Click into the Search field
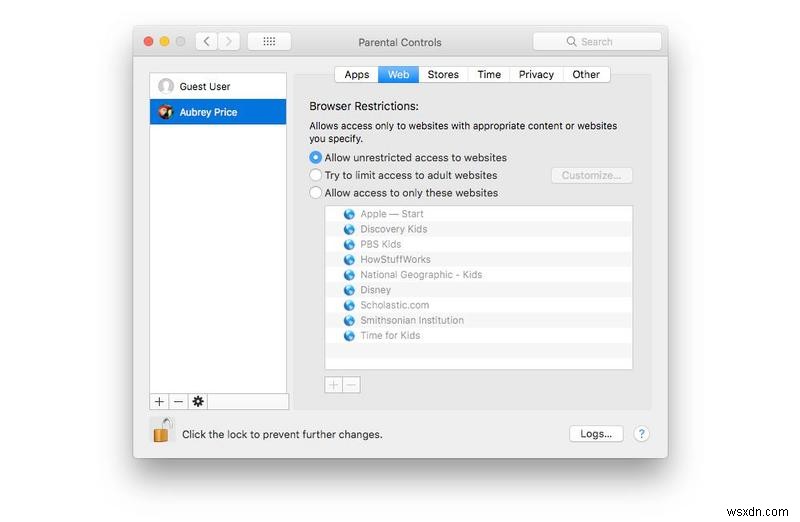The height and width of the screenshot is (522, 800). point(597,41)
